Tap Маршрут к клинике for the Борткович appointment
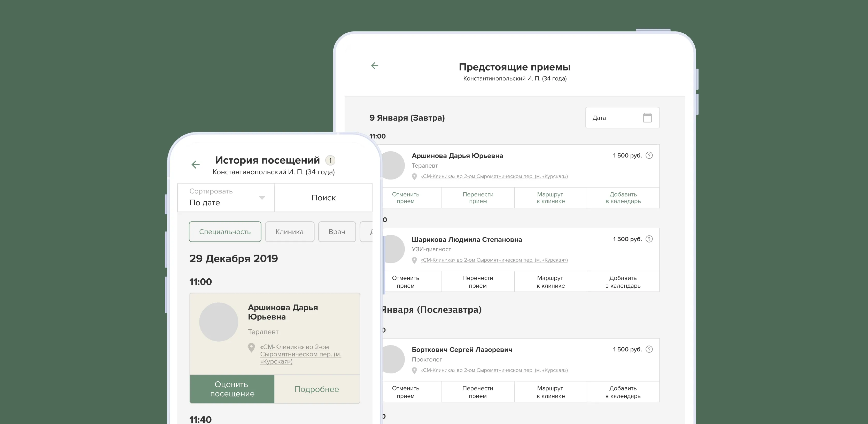This screenshot has height=424, width=868. [551, 392]
